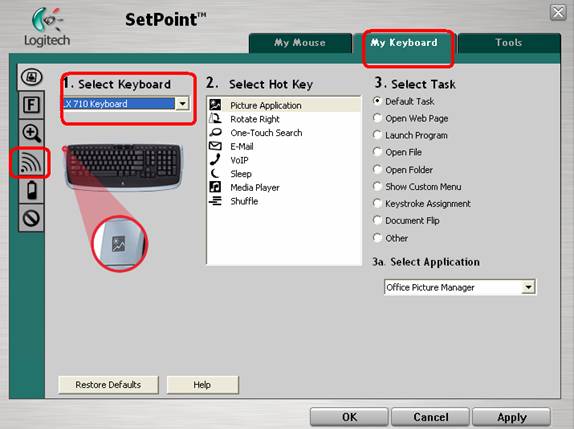This screenshot has height=429, width=574.
Task: Open the F-key settings sidebar icon
Action: [x=31, y=105]
